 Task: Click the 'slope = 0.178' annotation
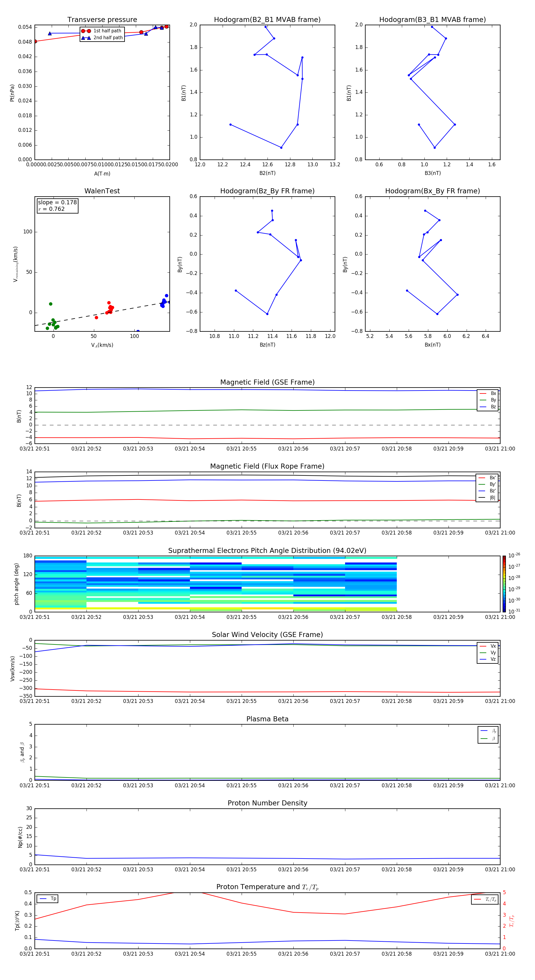point(57,203)
